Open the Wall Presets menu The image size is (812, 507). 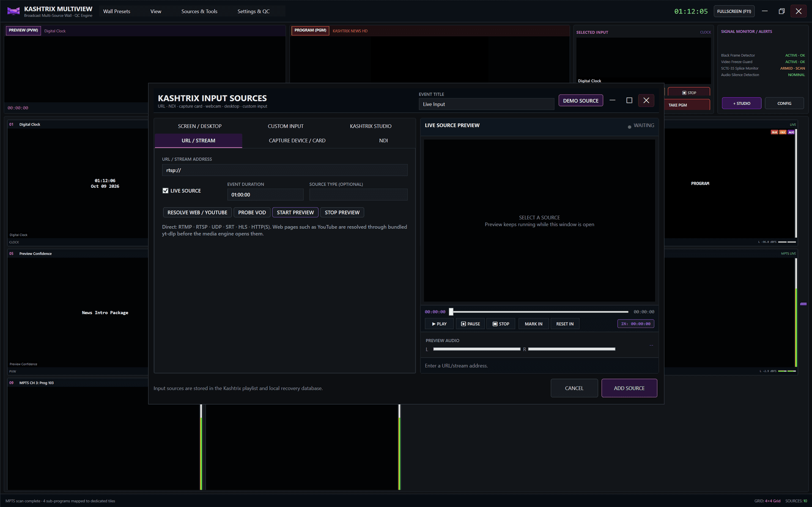[117, 11]
